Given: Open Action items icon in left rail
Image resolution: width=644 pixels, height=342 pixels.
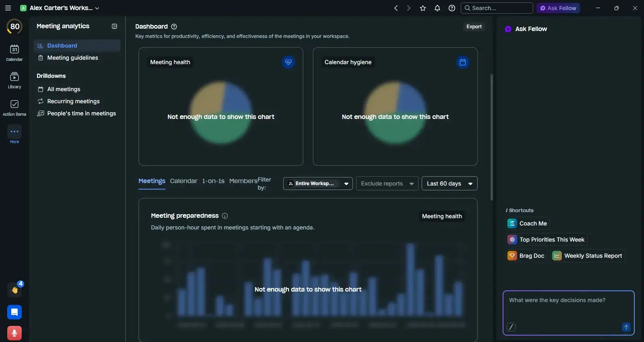Looking at the screenshot, I should click(14, 108).
